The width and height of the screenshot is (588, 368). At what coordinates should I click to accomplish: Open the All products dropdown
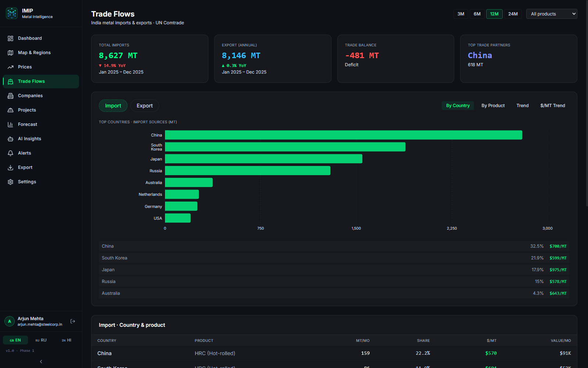552,14
